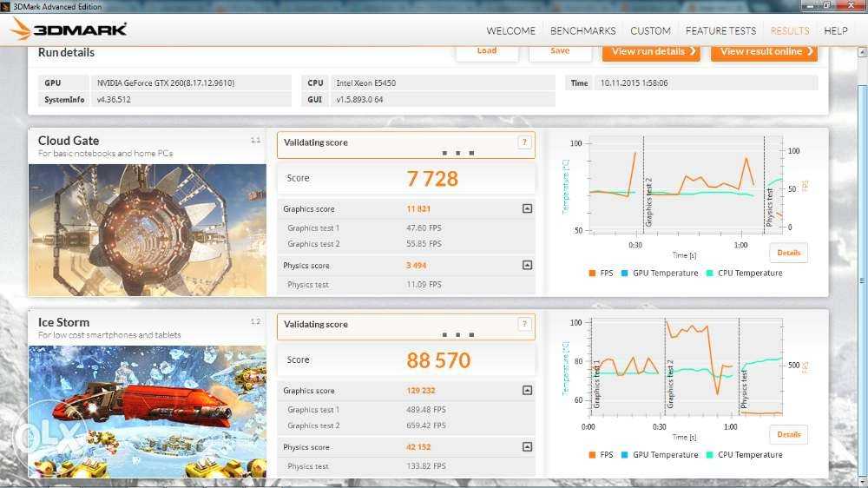The height and width of the screenshot is (488, 868).
Task: Click Cloud Gate physics score 3 494
Action: pos(416,266)
